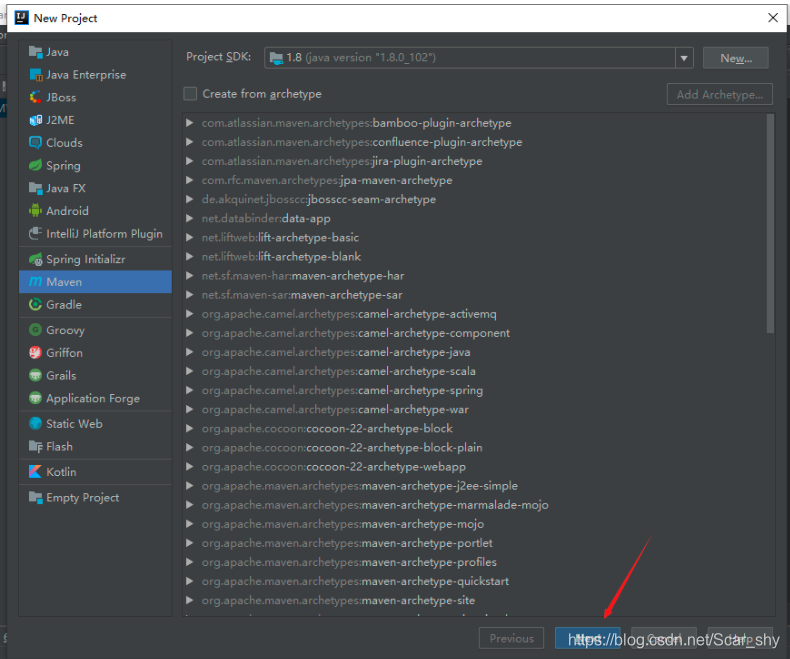Select Empty Project label
The image size is (790, 659).
coord(83,498)
